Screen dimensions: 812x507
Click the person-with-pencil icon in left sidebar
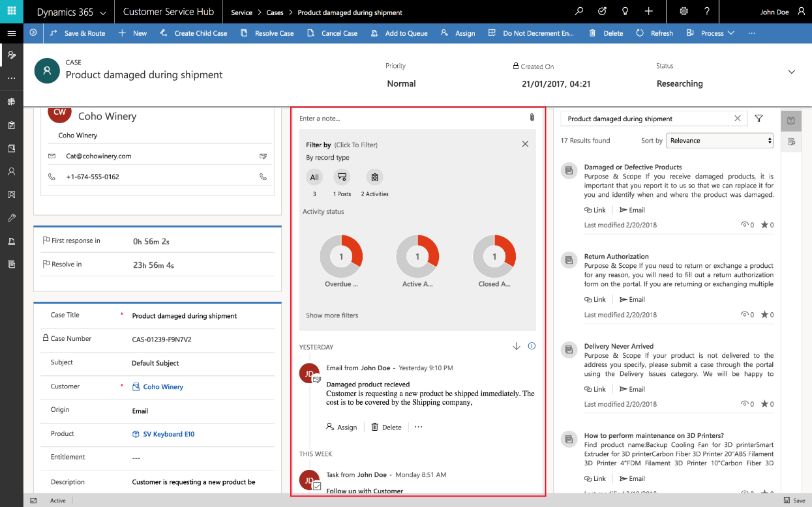pyautogui.click(x=11, y=55)
